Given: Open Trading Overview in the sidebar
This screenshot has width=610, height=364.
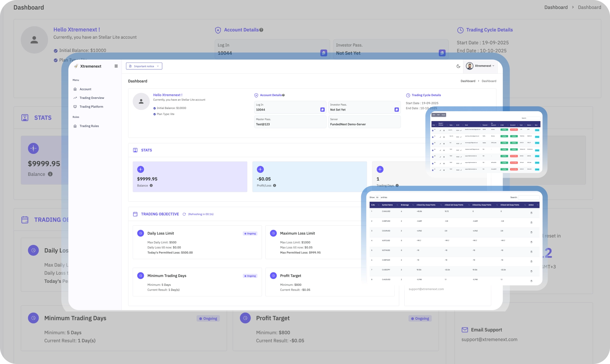Looking at the screenshot, I should pos(92,98).
